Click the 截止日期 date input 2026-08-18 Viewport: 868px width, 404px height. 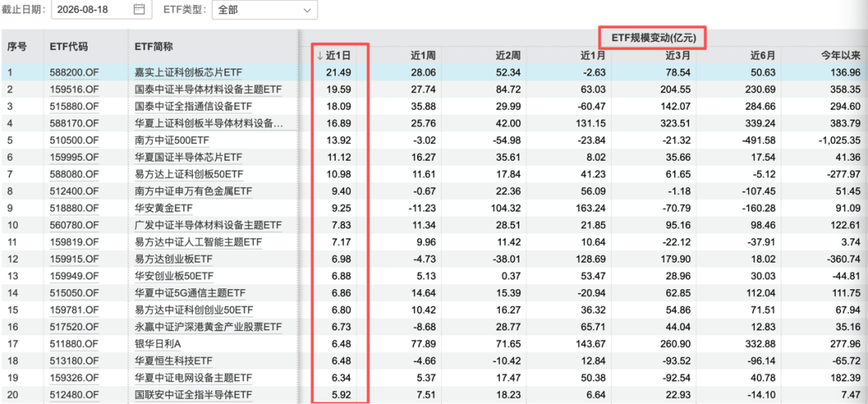(x=101, y=10)
